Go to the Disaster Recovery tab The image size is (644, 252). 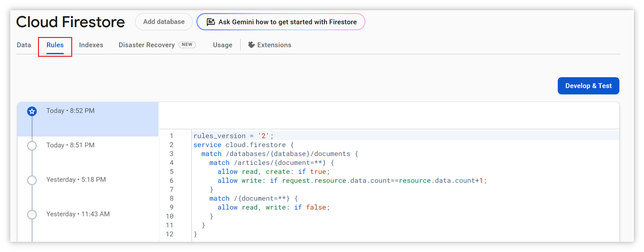pos(147,45)
